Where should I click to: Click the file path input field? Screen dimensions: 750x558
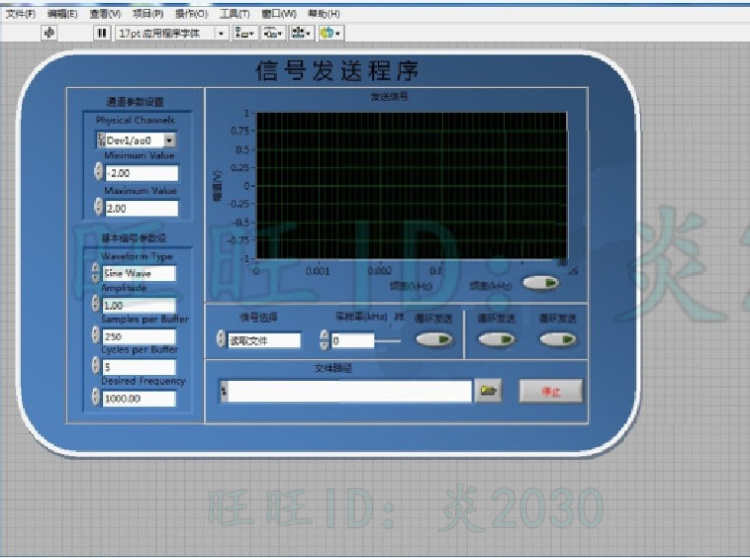click(350, 391)
